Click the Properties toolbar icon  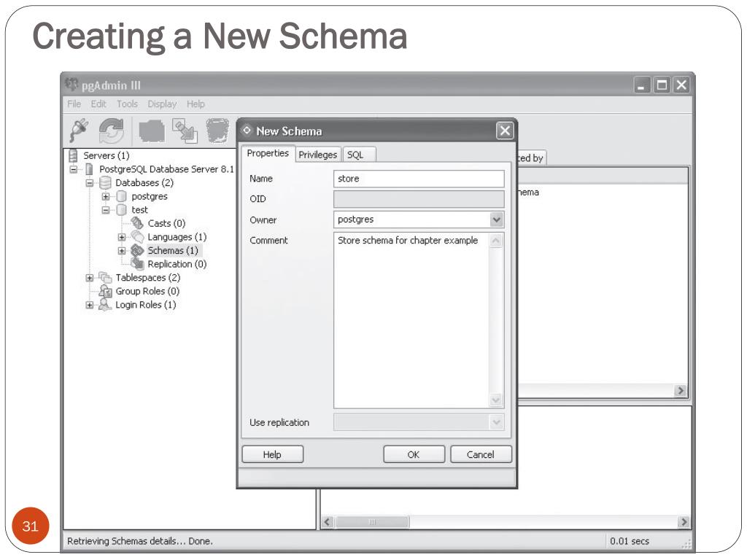[152, 131]
